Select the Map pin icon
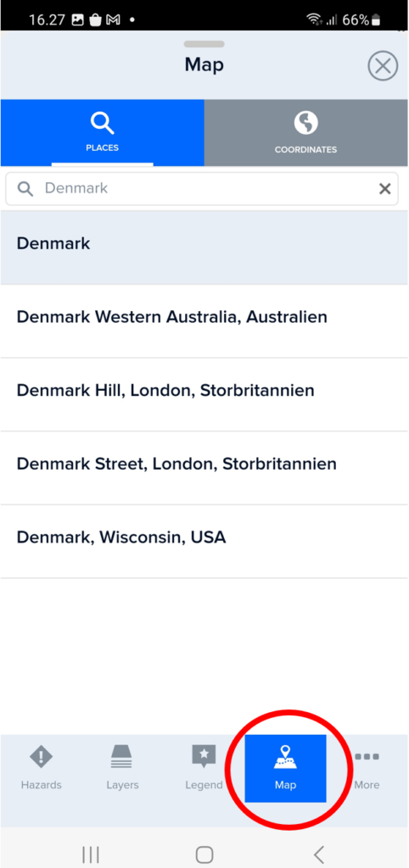This screenshot has height=868, width=409. tap(285, 758)
